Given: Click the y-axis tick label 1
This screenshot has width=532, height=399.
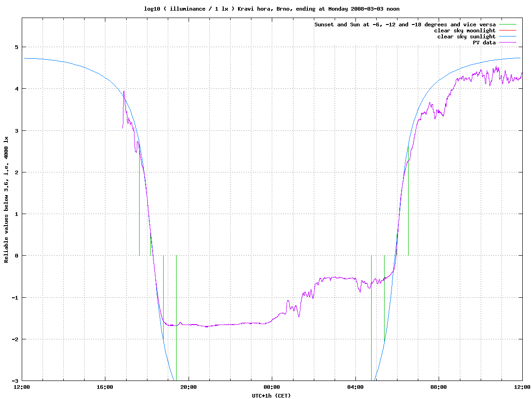Looking at the screenshot, I should [17, 214].
